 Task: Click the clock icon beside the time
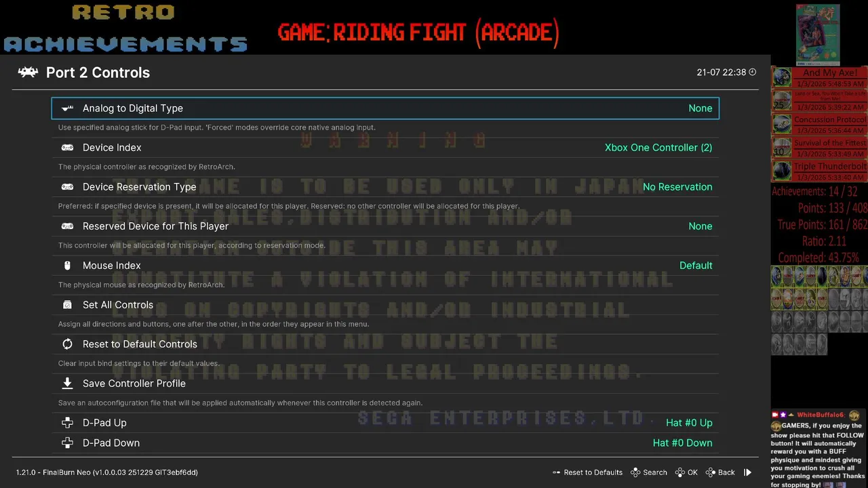[x=753, y=72]
